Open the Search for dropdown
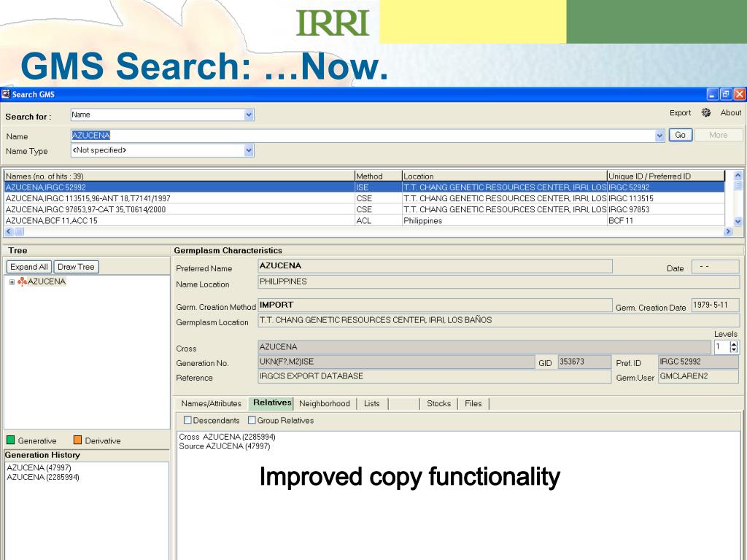Viewport: 747px width, 560px height. coord(249,114)
